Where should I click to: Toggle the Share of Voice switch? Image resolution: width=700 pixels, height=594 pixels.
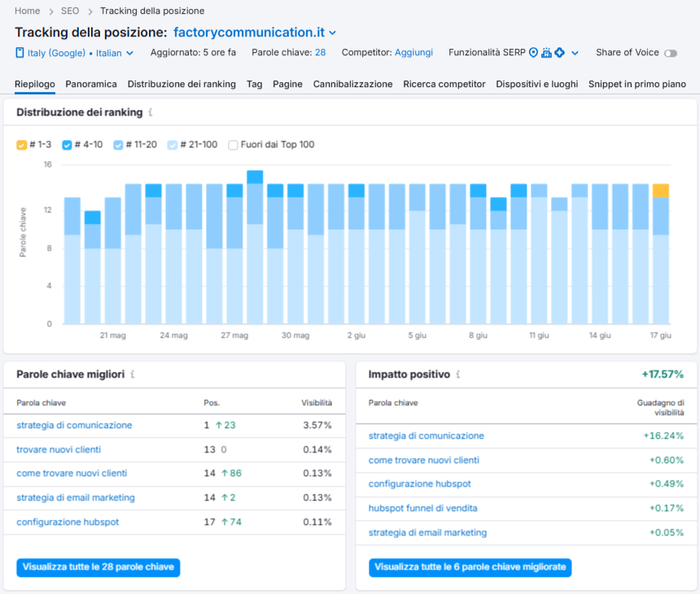tap(671, 53)
